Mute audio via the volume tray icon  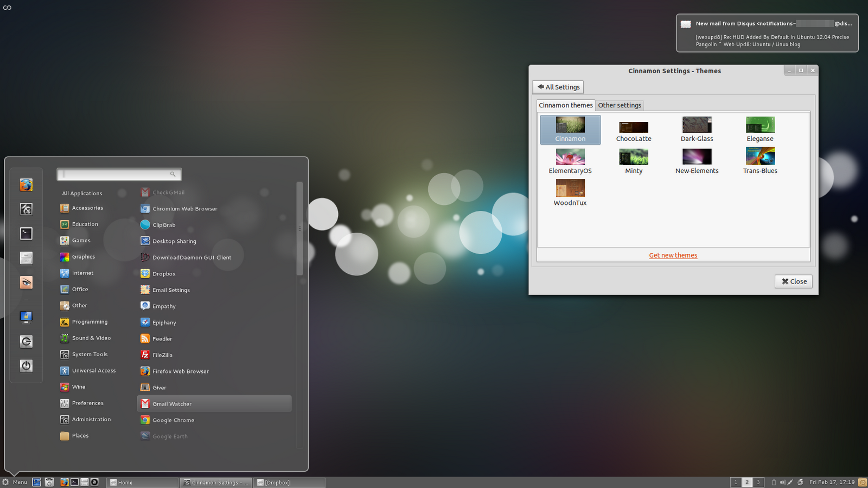[783, 482]
